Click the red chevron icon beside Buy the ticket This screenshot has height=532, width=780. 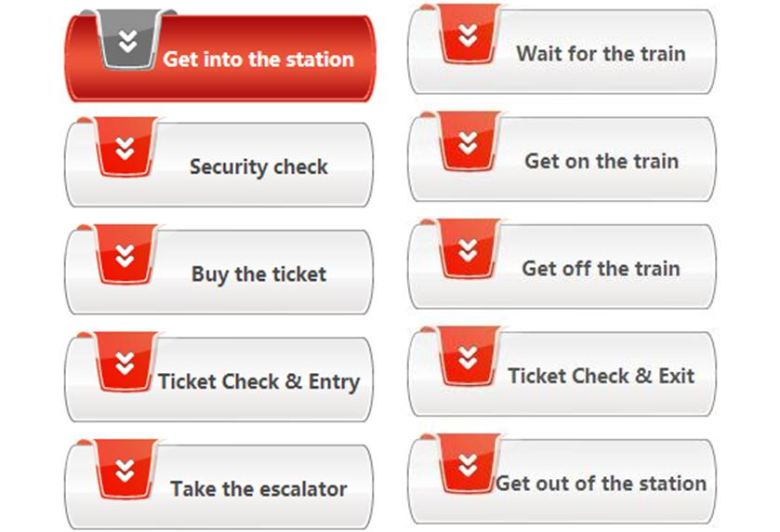coord(124,255)
